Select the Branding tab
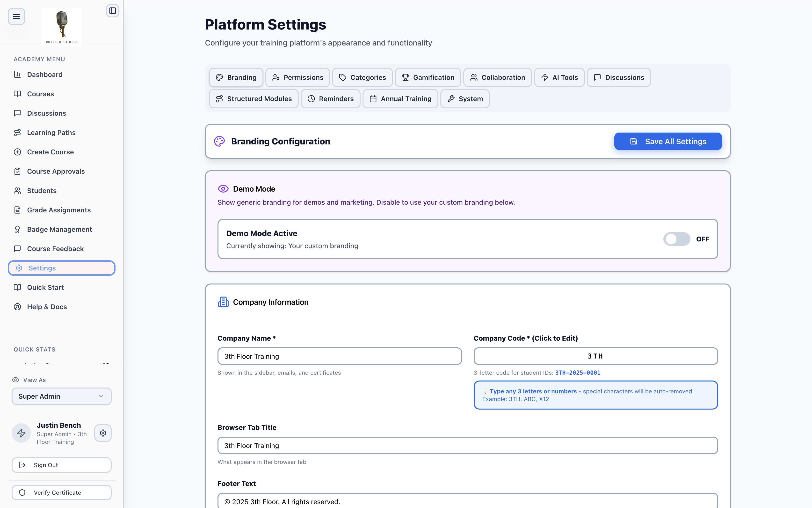812x508 pixels. 236,78
